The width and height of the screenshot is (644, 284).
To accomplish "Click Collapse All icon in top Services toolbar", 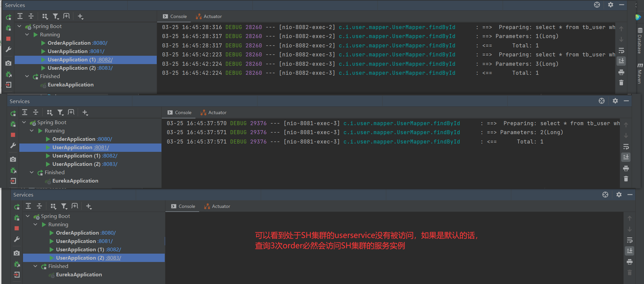I will 31,16.
